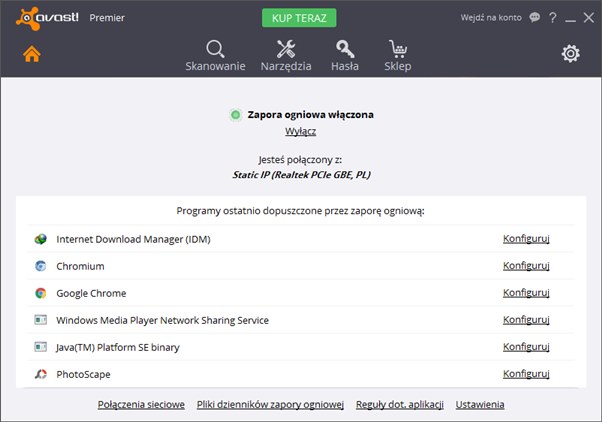Screen dimensions: 602x422
Task: Click Konfiguruj for Google Chrome
Action: click(526, 293)
